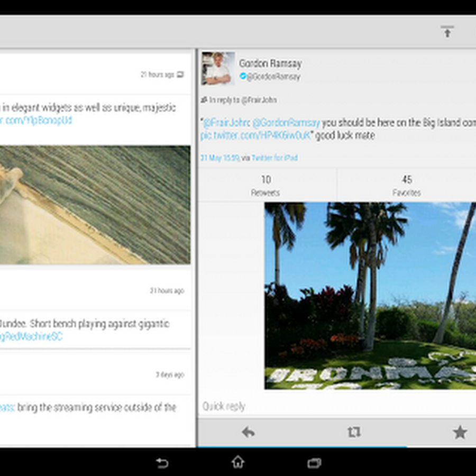Select the tweet text about elegant widgets

[88, 107]
